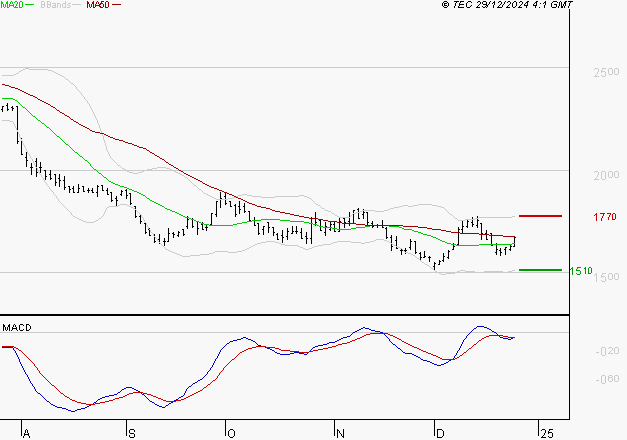Click the MA20 legend label
This screenshot has width=627, height=440.
[12, 5]
